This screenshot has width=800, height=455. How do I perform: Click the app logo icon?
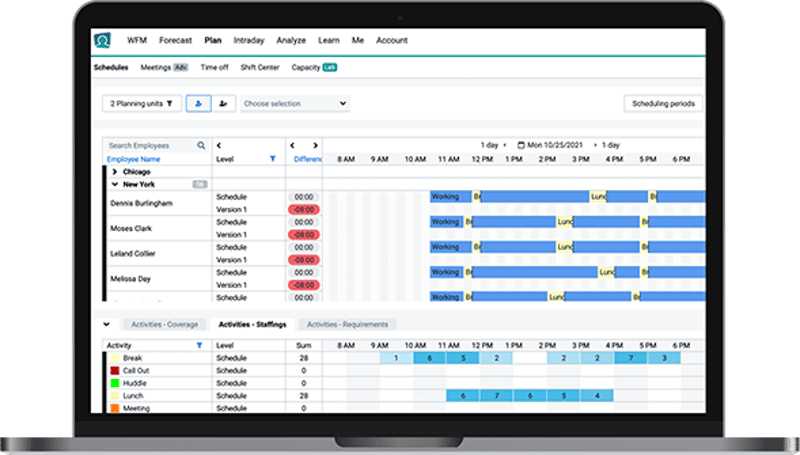pyautogui.click(x=102, y=41)
